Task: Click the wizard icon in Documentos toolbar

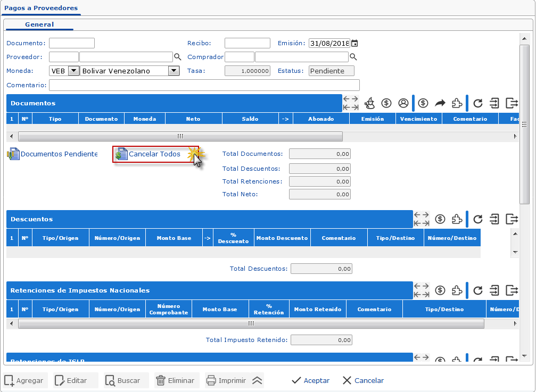Action: click(x=369, y=103)
